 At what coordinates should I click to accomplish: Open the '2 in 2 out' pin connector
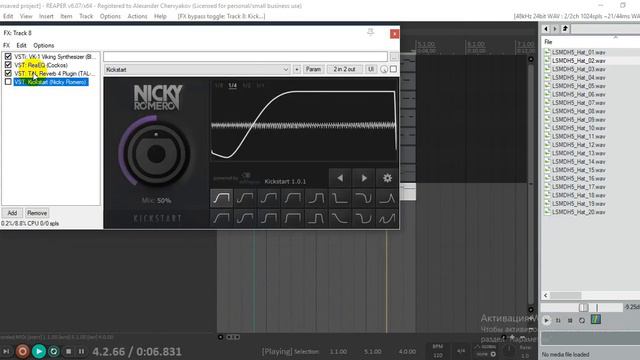tap(344, 69)
